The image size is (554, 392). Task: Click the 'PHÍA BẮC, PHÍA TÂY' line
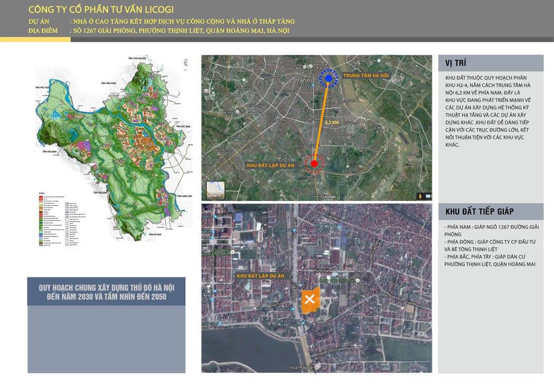(x=490, y=260)
